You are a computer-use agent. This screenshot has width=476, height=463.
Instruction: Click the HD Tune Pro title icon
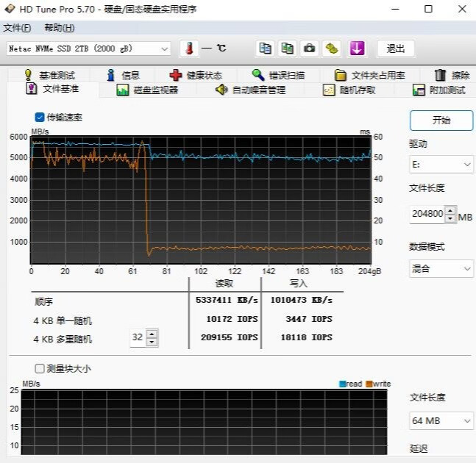pos(10,9)
